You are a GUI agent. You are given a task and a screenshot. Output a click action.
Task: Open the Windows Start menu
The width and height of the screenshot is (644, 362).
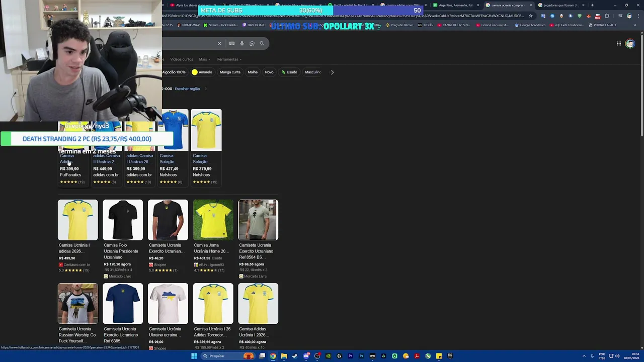194,356
